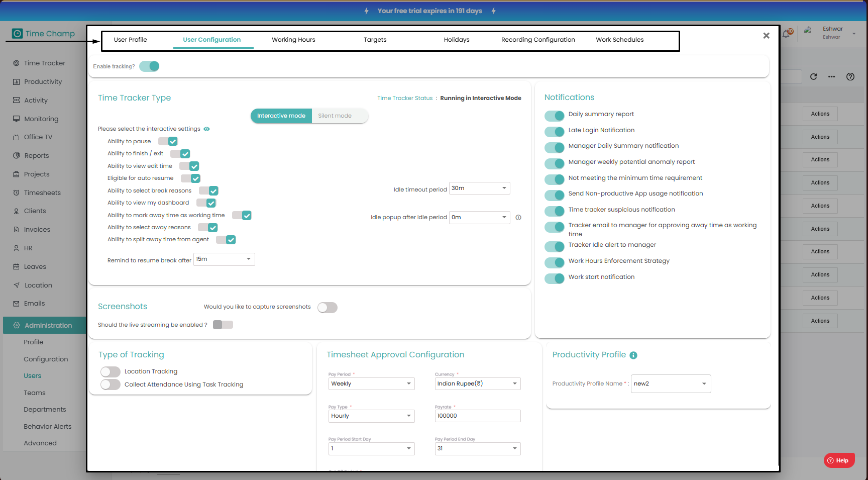Open Behavior Alerts in the sidebar
Image resolution: width=868 pixels, height=480 pixels.
pos(48,426)
